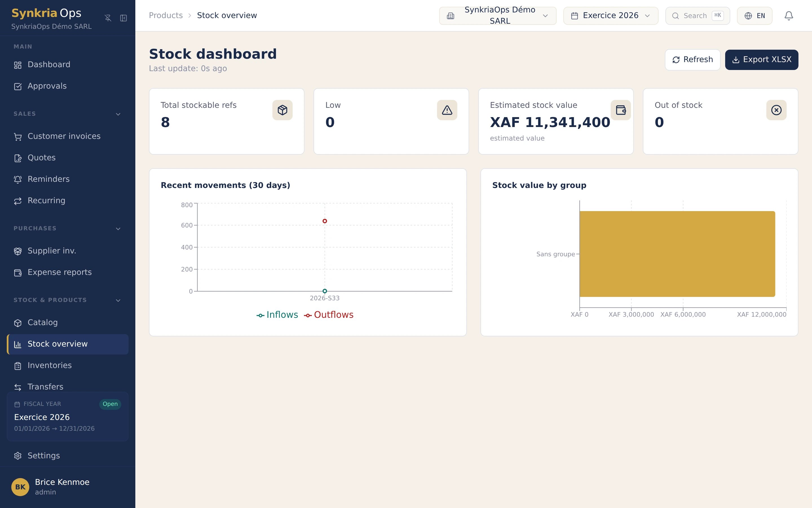Click the unpin sidebar icon
This screenshot has width=812, height=508.
pyautogui.click(x=108, y=18)
